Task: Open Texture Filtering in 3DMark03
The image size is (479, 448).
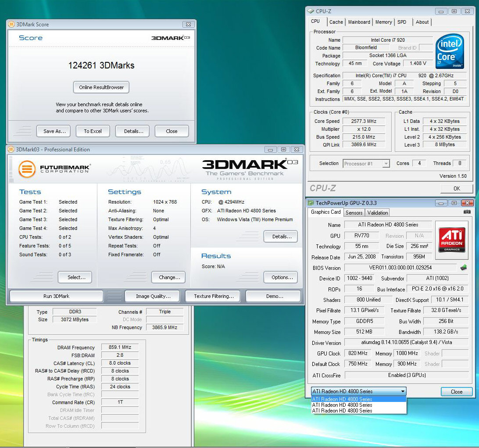Action: pos(213,296)
